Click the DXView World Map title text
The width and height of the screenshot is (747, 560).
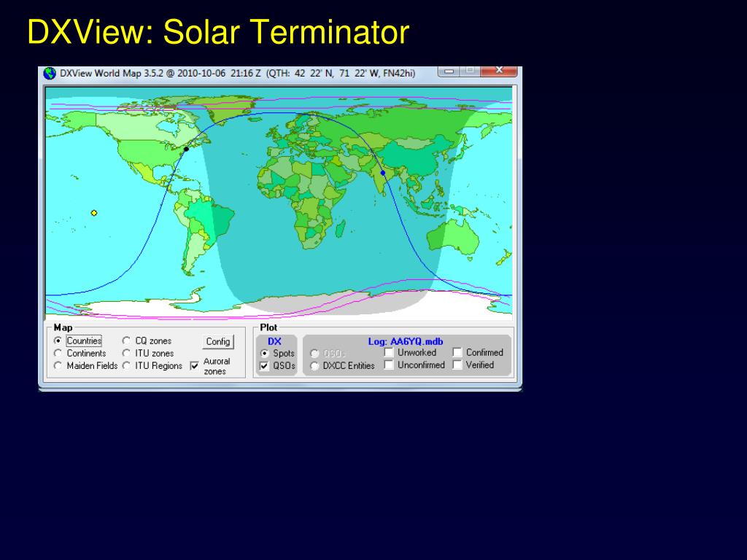coord(237,74)
